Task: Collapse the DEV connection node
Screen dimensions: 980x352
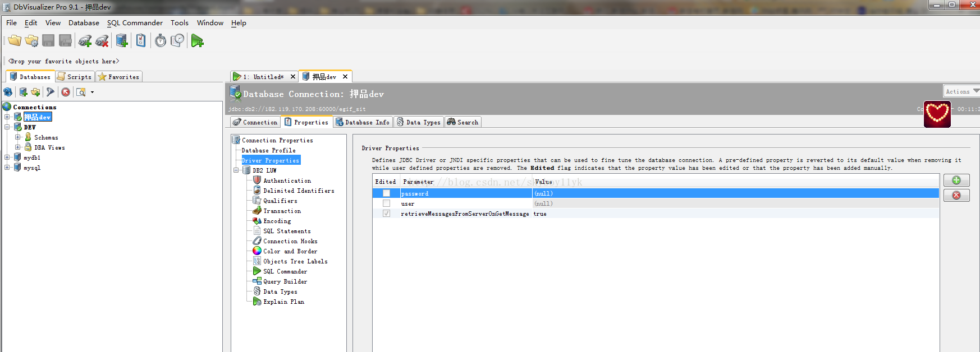Action: (x=7, y=127)
